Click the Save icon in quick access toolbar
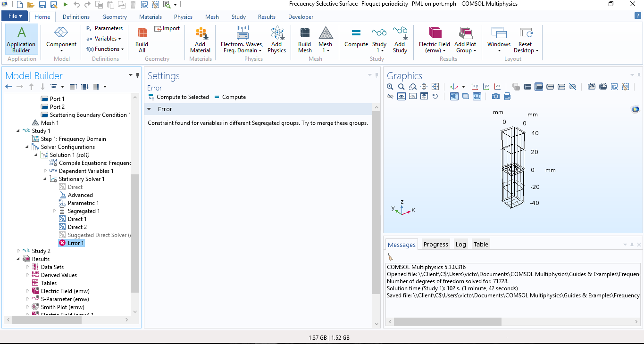This screenshot has height=344, width=644. point(42,5)
